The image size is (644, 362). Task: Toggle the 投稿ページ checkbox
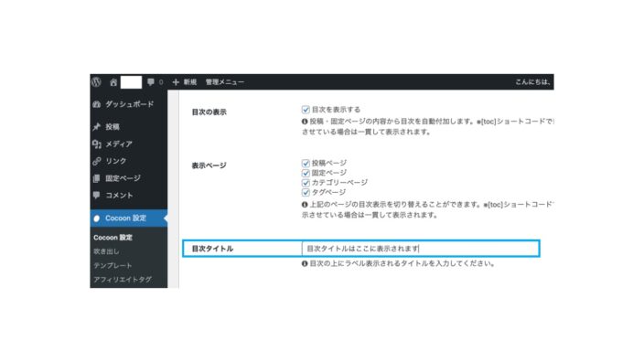click(306, 164)
